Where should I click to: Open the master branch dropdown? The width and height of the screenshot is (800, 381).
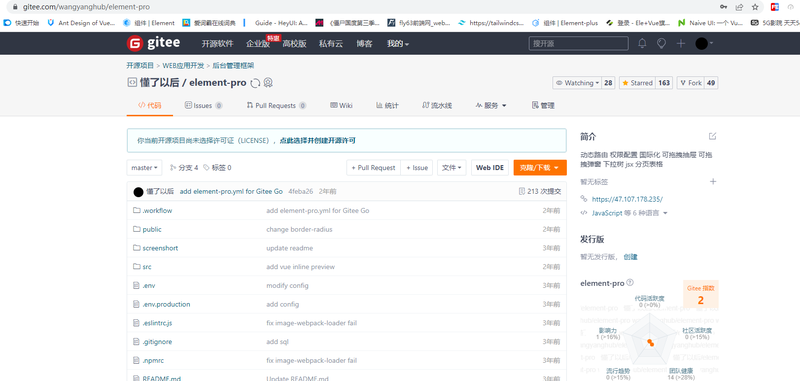pyautogui.click(x=144, y=168)
